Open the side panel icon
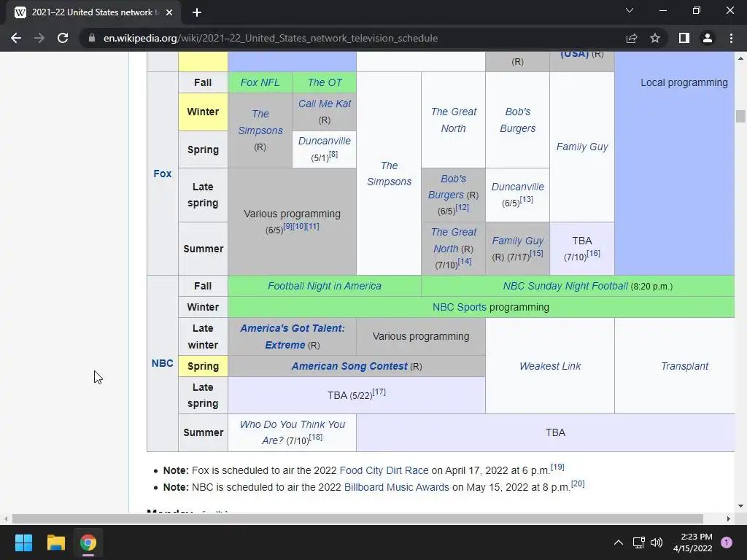 point(684,38)
